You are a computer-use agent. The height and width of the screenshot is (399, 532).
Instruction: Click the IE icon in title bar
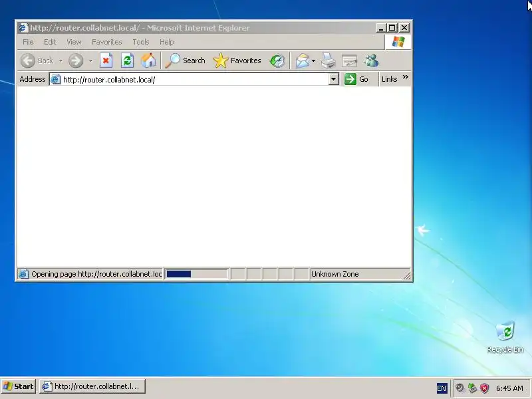point(23,27)
